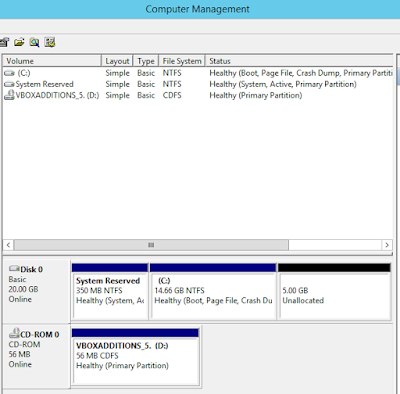Click the NTFS cell in the (C:) row
400x394 pixels.
[x=172, y=73]
